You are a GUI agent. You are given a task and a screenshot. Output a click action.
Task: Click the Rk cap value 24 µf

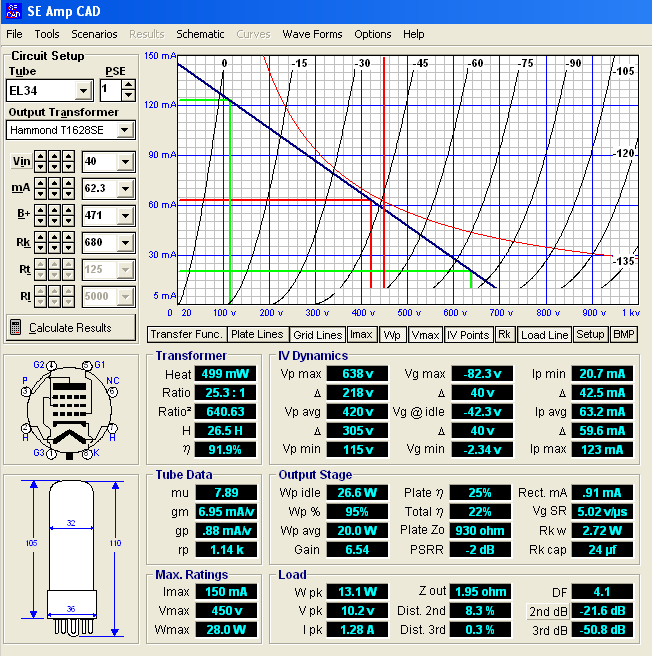pyautogui.click(x=602, y=550)
